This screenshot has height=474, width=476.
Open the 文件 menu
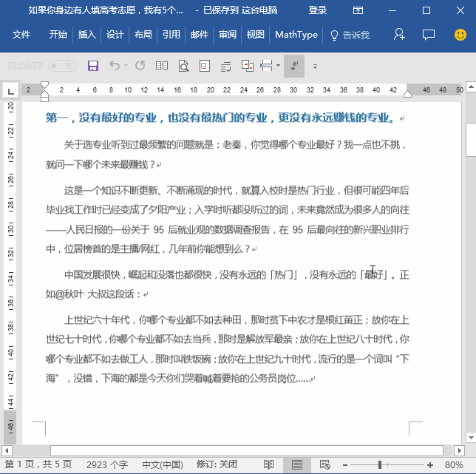[21, 35]
